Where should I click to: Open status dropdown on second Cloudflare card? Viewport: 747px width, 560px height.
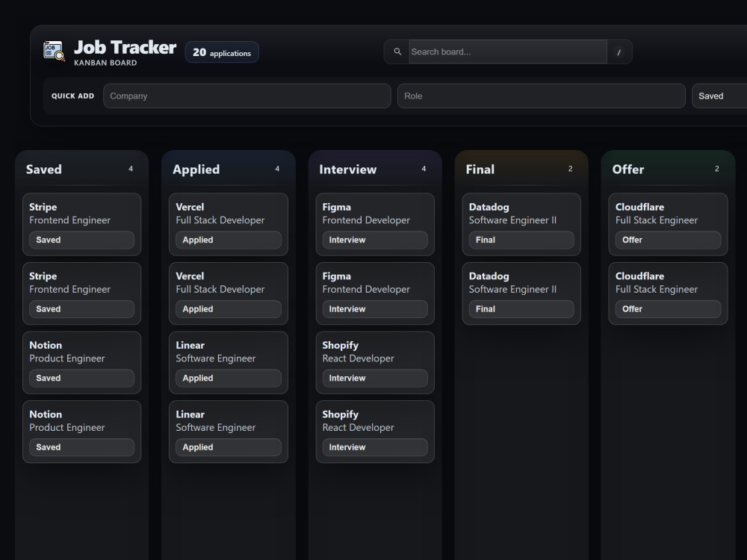coord(668,309)
